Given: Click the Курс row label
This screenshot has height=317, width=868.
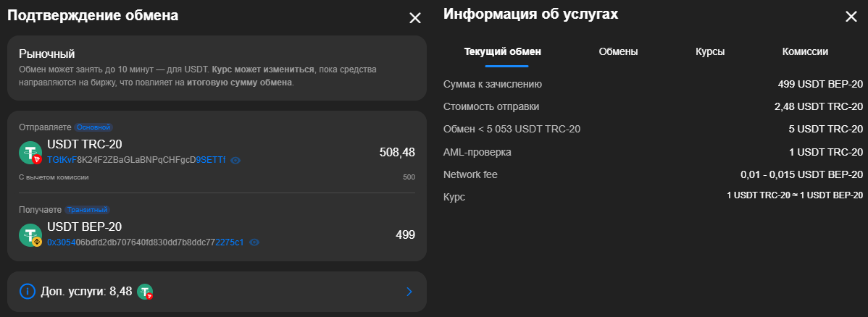Looking at the screenshot, I should 454,197.
